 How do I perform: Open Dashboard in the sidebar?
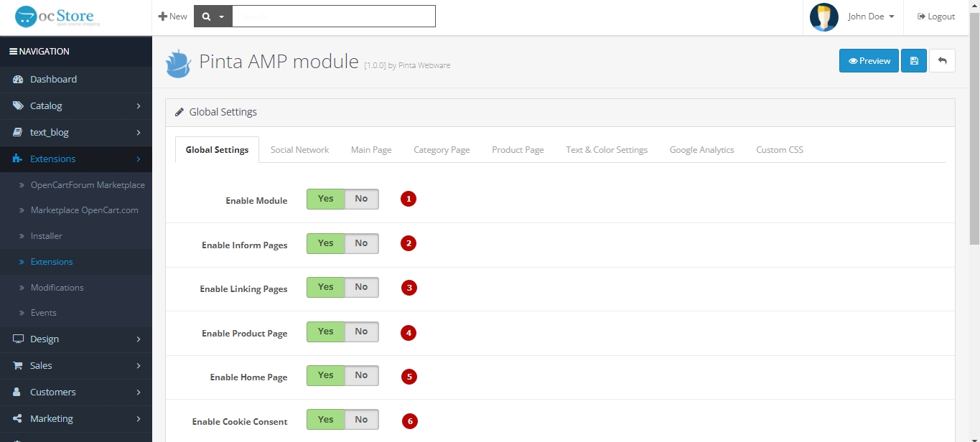(76, 79)
